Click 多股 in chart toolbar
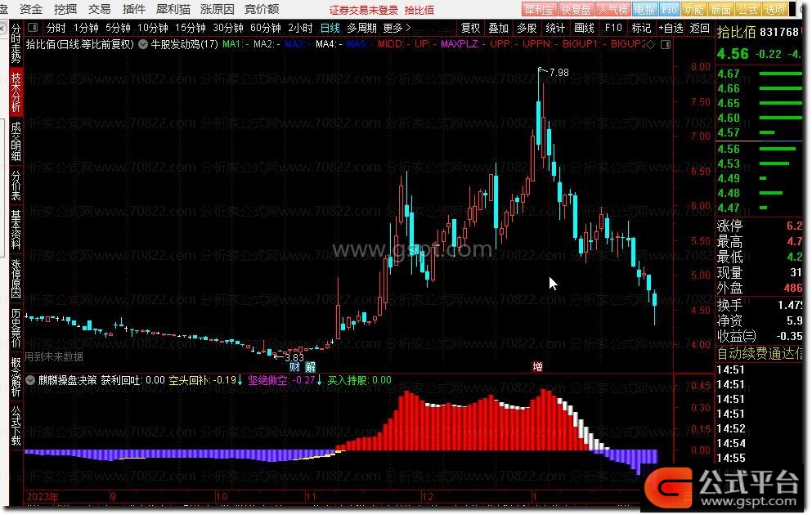This screenshot has width=812, height=515. [x=527, y=28]
